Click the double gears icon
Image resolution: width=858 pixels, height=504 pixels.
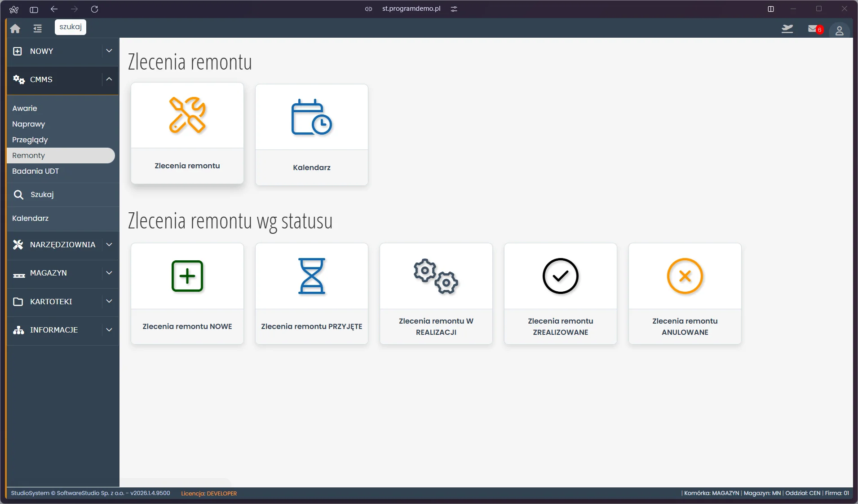click(436, 276)
